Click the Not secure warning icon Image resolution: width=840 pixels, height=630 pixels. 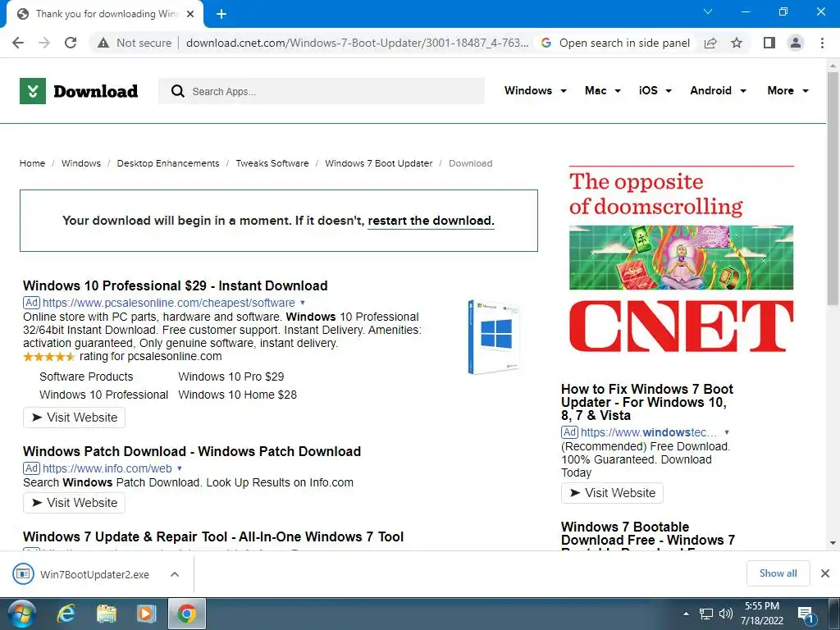pos(103,43)
